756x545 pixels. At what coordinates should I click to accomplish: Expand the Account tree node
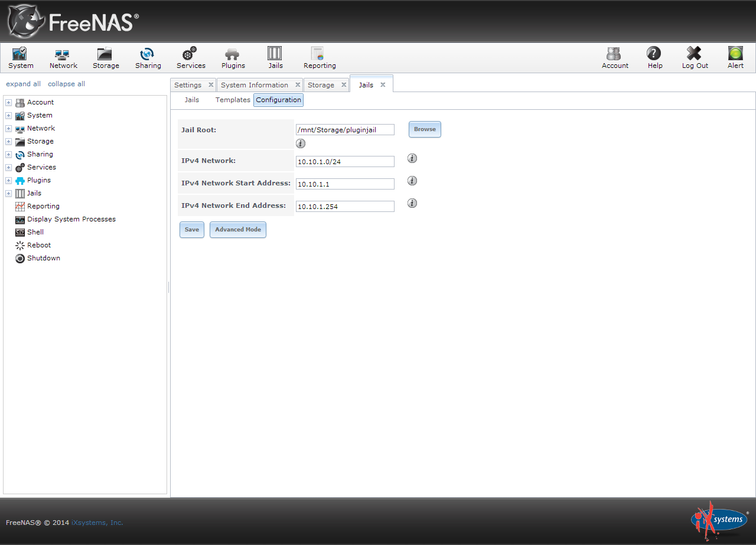(x=8, y=103)
